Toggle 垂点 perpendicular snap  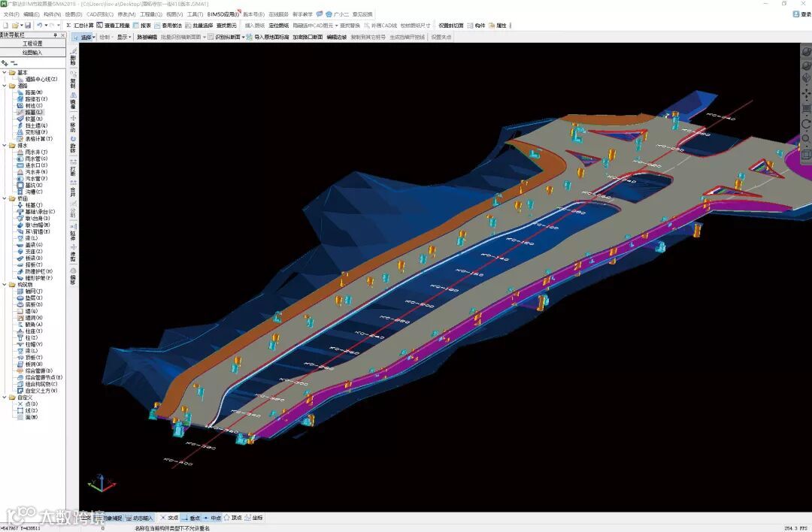coord(190,518)
